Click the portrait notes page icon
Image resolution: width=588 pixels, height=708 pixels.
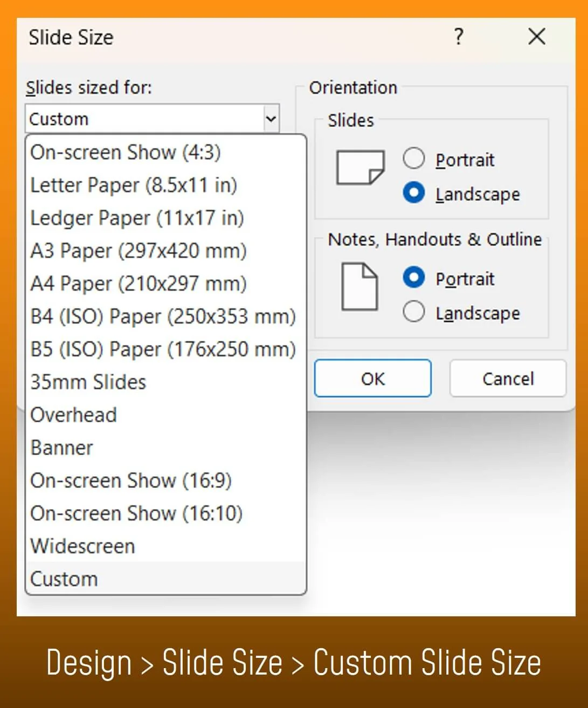[359, 286]
